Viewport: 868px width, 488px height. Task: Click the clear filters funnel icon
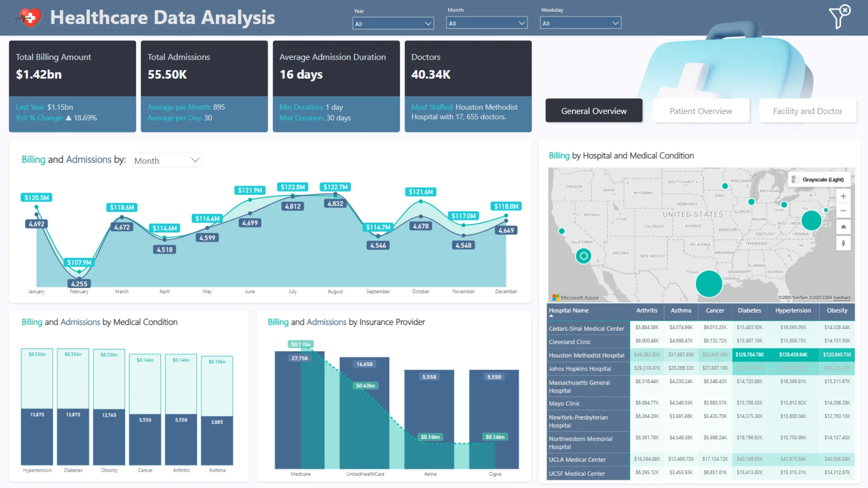(x=839, y=17)
